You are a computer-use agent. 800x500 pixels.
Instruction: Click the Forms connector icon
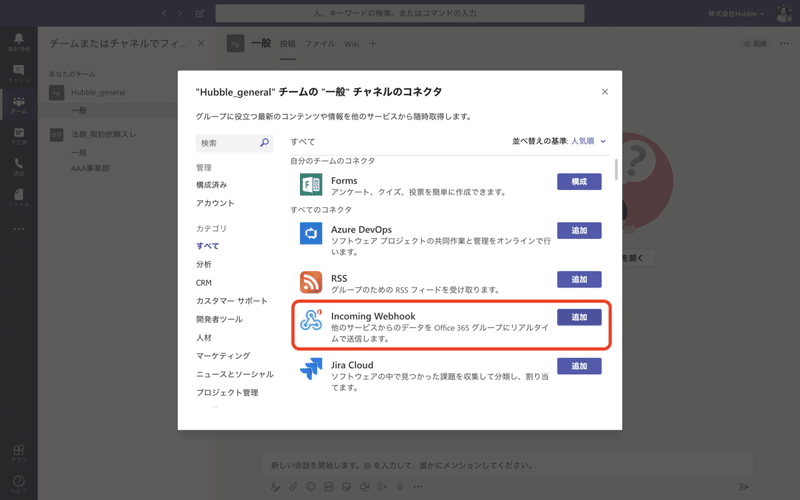click(311, 184)
